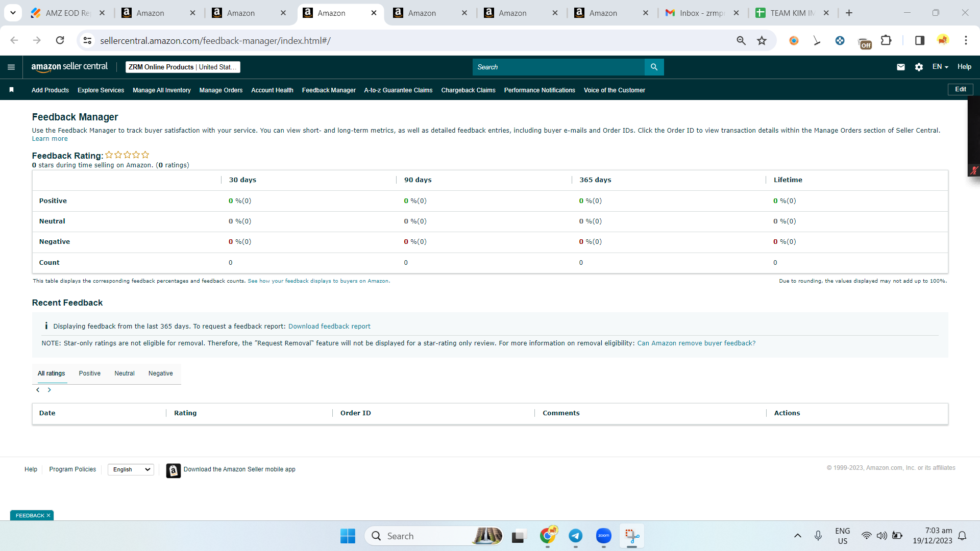Open Manage Orders in nav bar
Viewport: 980px width, 551px height.
coord(221,90)
